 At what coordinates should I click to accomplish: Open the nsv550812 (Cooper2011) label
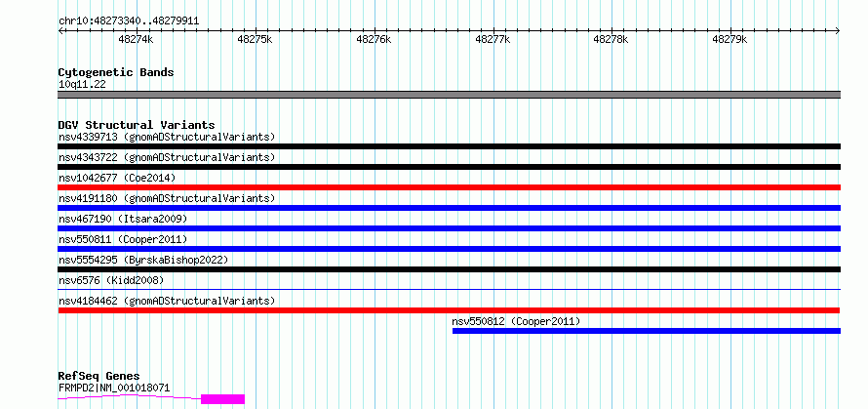[x=516, y=321]
